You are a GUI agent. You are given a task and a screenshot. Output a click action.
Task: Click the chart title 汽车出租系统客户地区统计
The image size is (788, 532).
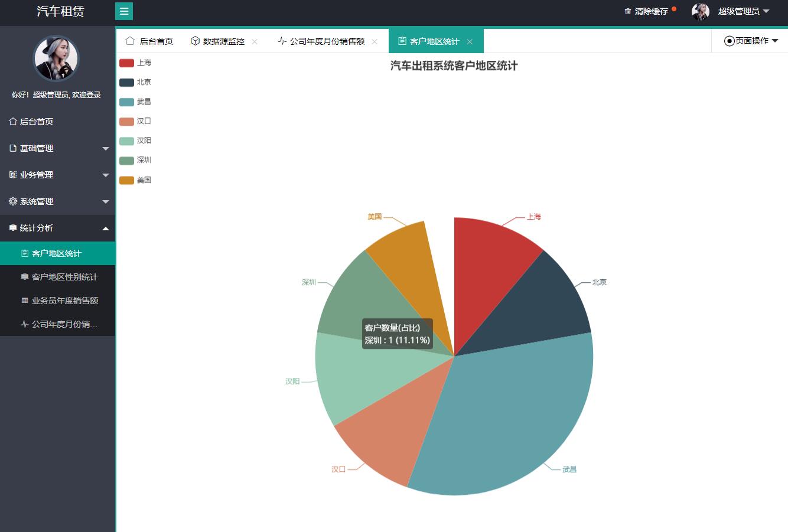[454, 66]
